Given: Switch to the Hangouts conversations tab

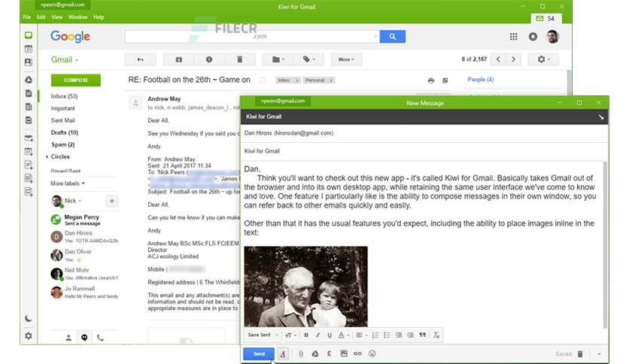Looking at the screenshot, I should (x=84, y=338).
